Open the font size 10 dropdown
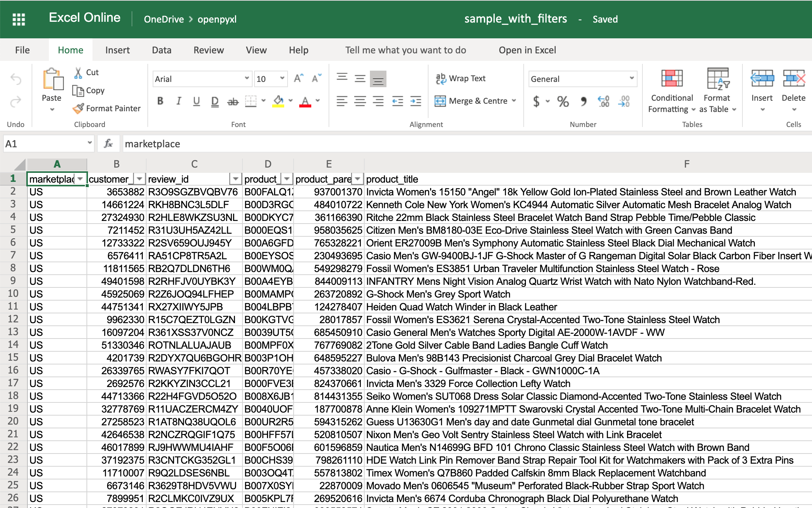Screen dimensions: 812x508 (x=282, y=78)
